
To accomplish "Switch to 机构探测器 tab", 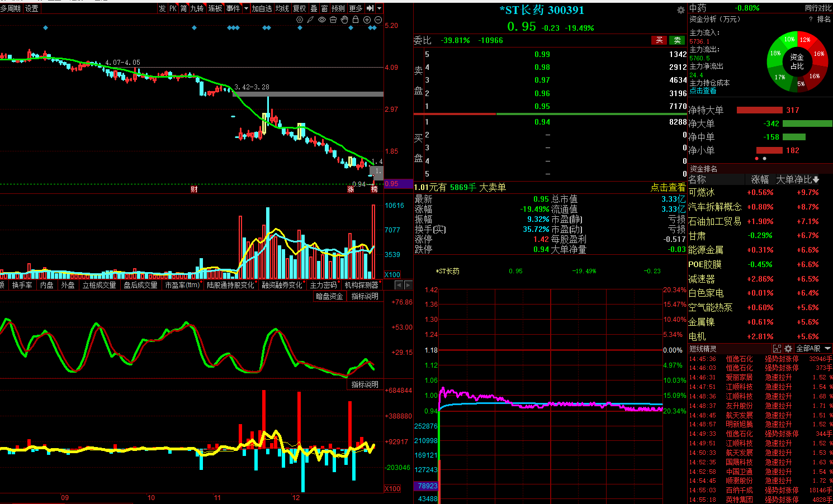I will [362, 285].
